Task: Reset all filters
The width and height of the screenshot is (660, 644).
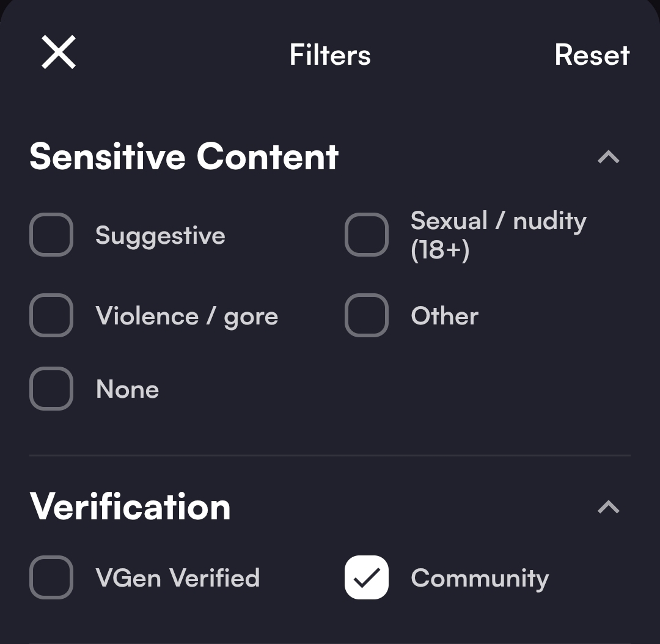Action: 592,55
